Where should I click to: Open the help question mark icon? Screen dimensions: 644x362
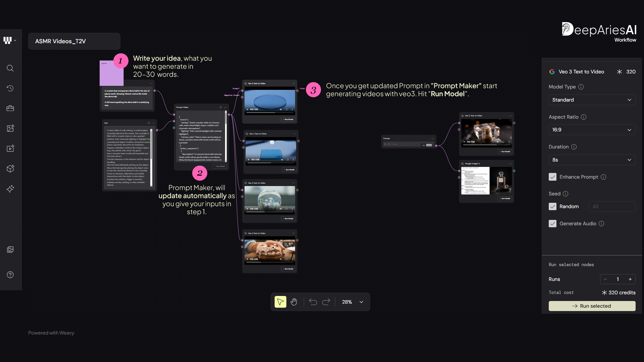pyautogui.click(x=10, y=275)
